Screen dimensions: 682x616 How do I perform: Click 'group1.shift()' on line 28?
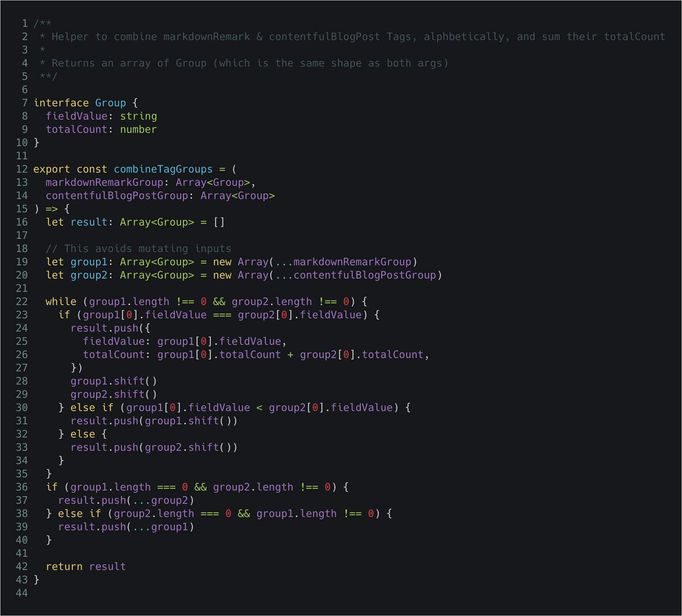point(114,381)
